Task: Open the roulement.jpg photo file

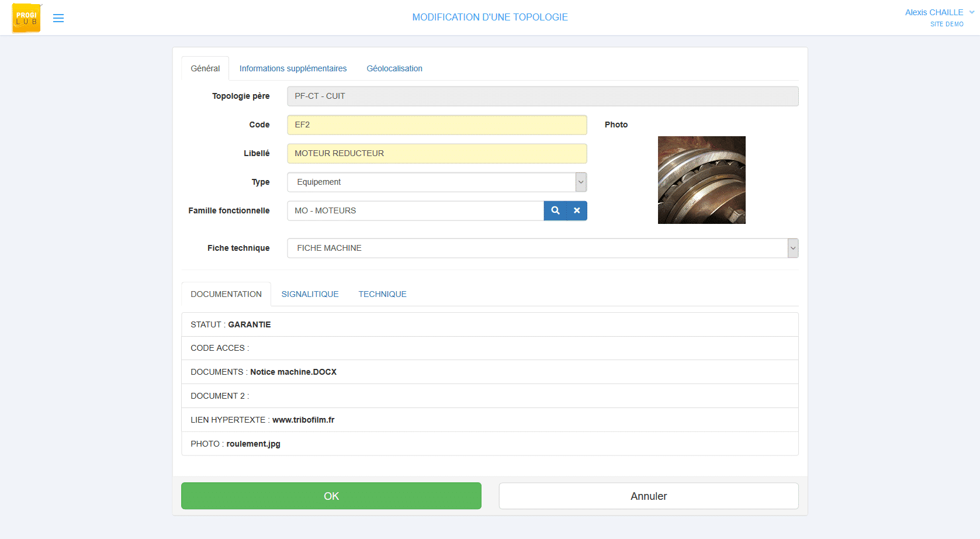Action: pyautogui.click(x=254, y=444)
